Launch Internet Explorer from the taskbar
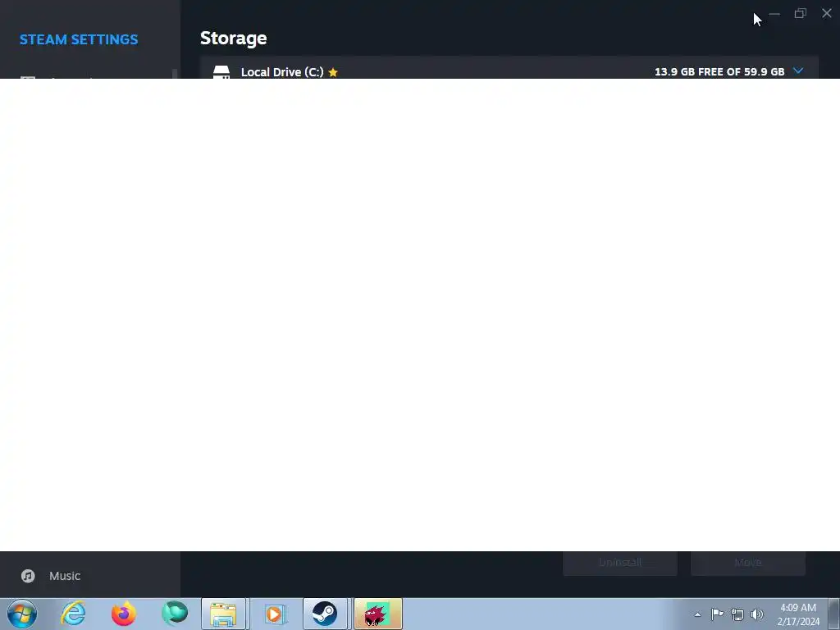Screen dimensions: 840x630 click(x=73, y=614)
